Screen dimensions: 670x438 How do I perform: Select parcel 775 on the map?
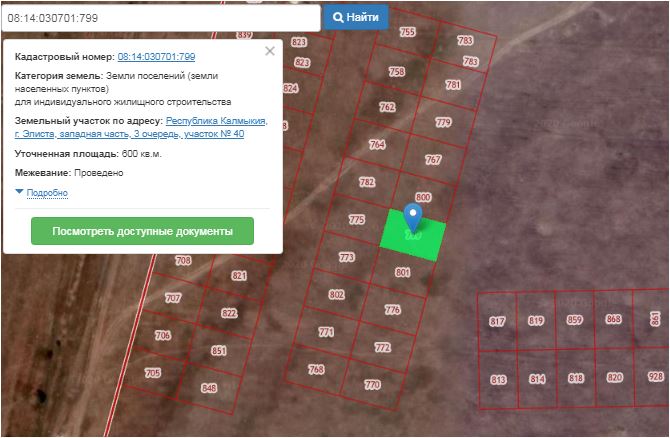pyautogui.click(x=356, y=219)
